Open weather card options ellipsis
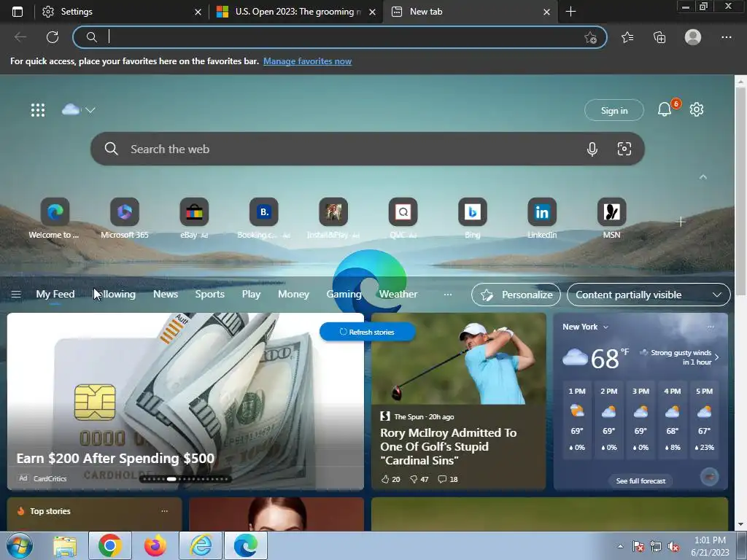The height and width of the screenshot is (560, 747). click(x=711, y=327)
